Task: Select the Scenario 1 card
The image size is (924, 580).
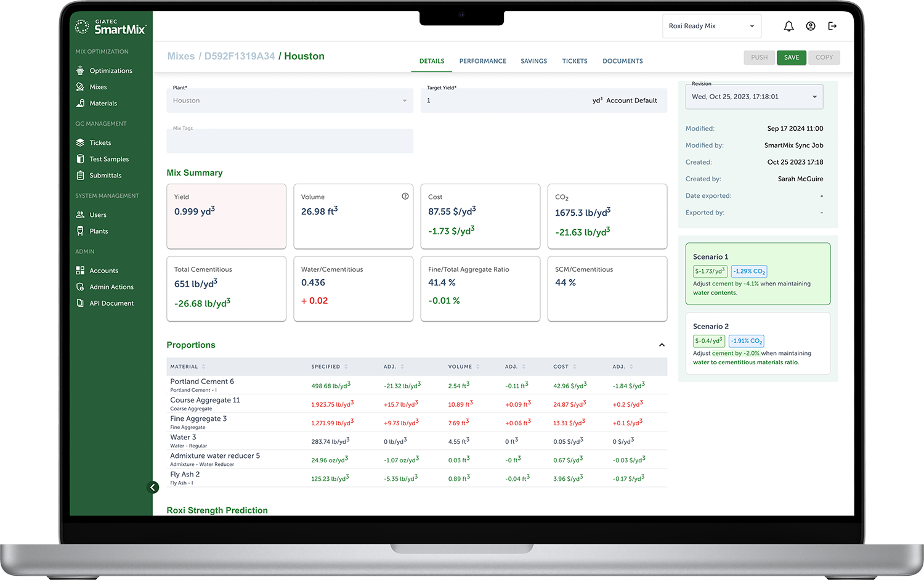Action: [758, 274]
